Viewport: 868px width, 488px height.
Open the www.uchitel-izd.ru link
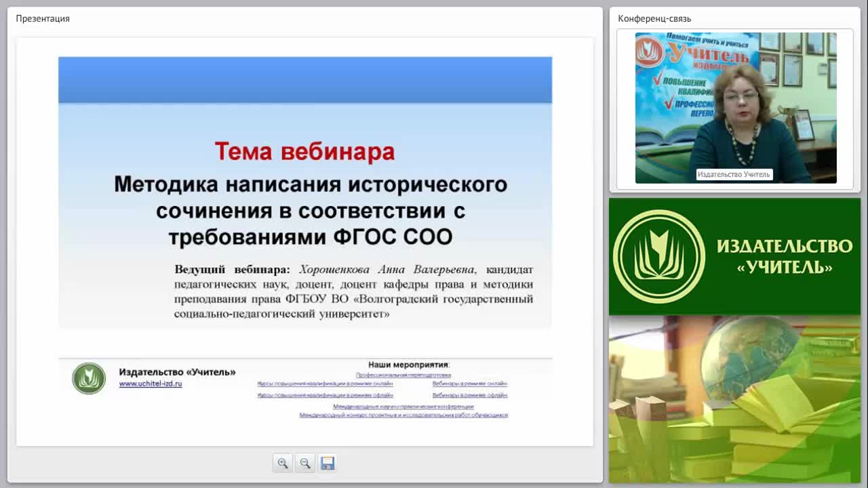click(x=151, y=384)
